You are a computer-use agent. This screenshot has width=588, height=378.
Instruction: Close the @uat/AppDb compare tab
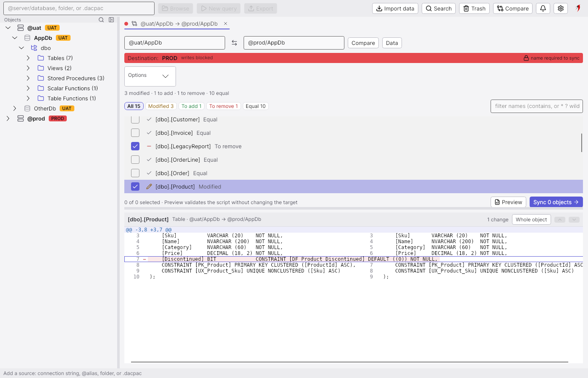226,24
